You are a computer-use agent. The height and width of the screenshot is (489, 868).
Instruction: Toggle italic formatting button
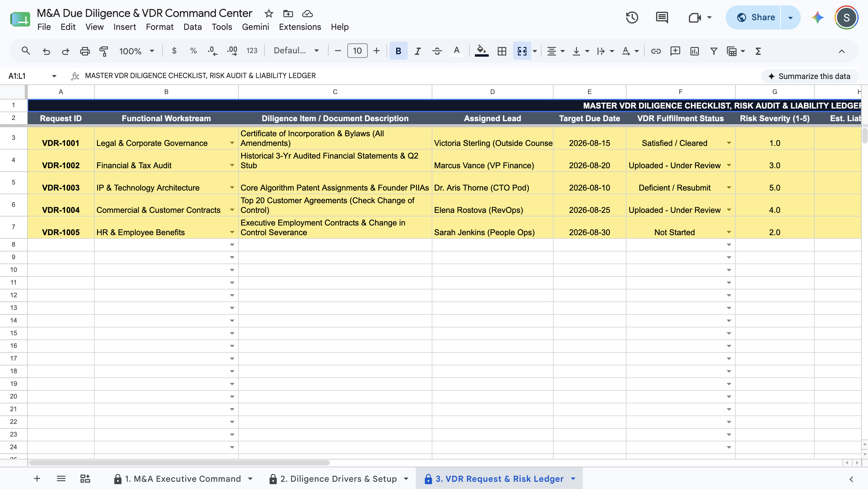pyautogui.click(x=418, y=51)
